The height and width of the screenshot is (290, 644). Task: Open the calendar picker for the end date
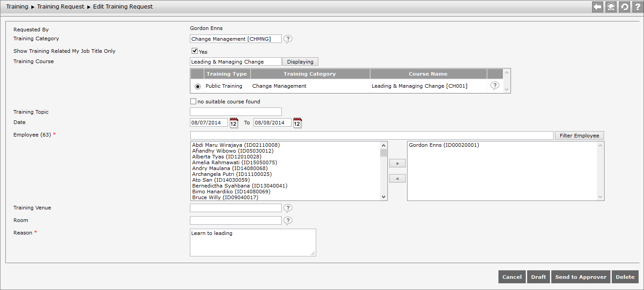(x=297, y=122)
